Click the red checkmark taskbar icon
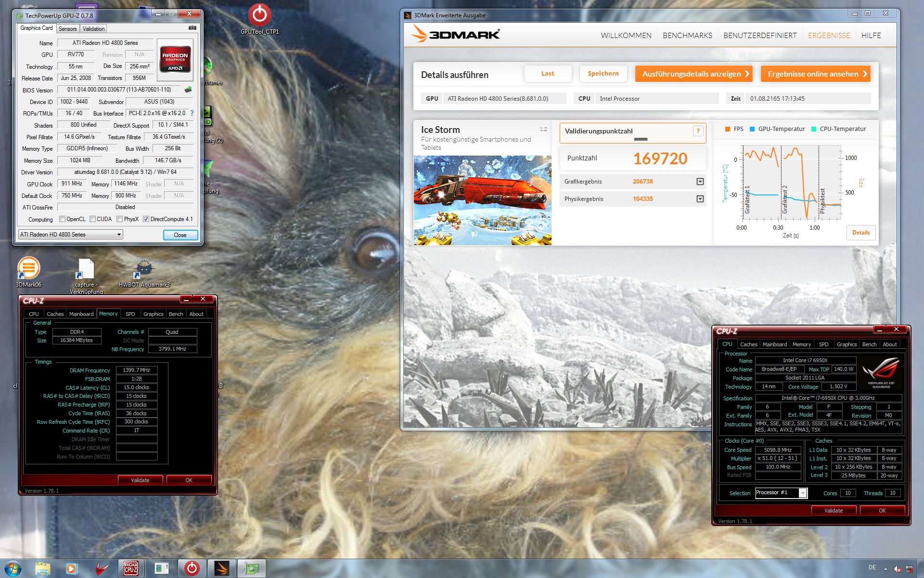This screenshot has height=578, width=924. (102, 569)
